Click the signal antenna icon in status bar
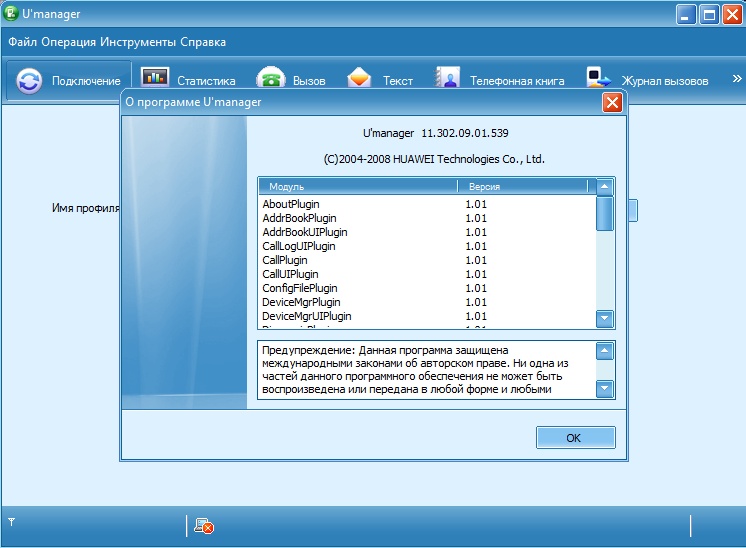The width and height of the screenshot is (746, 548). [x=11, y=522]
